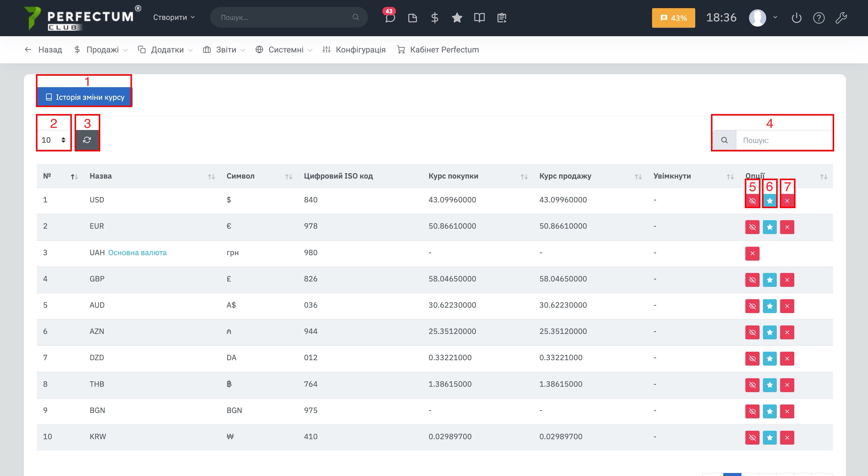The image size is (868, 476).
Task: Click the refresh table button
Action: coord(87,140)
